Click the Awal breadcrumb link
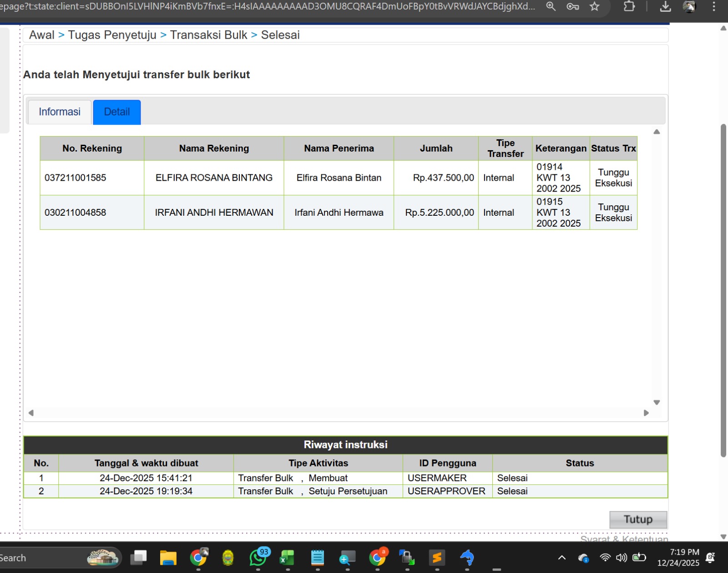 click(41, 35)
